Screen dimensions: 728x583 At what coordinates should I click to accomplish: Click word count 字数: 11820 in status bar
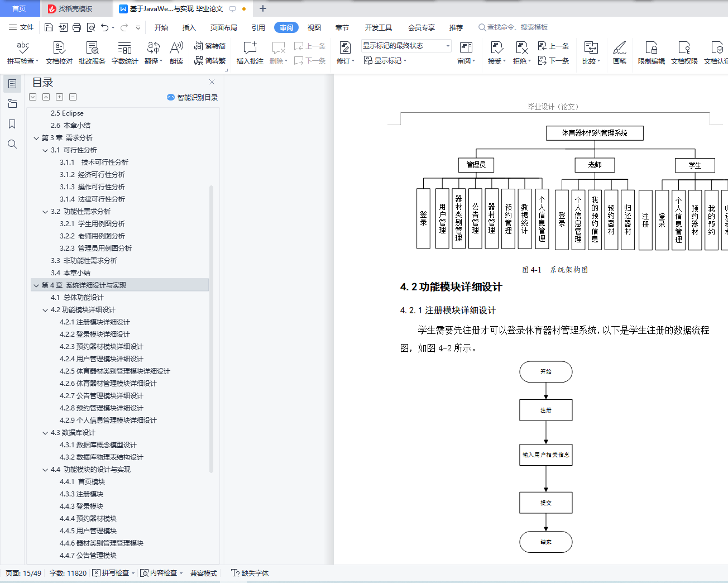point(68,573)
